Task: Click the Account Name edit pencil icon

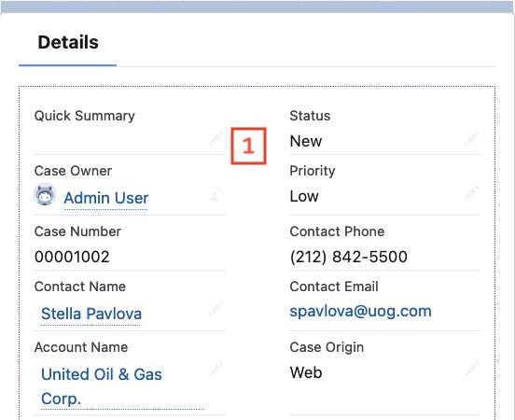Action: (x=216, y=370)
